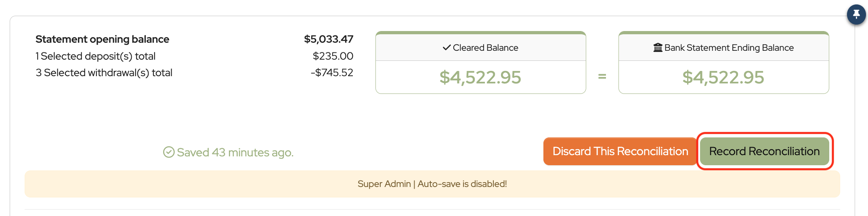Image resolution: width=868 pixels, height=216 pixels.
Task: Click the Super Admin banner text
Action: [384, 184]
